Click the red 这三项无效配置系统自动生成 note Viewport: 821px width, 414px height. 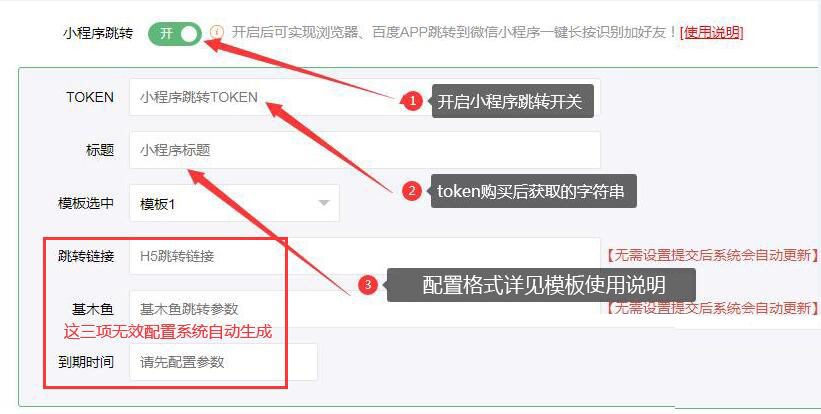[x=168, y=332]
